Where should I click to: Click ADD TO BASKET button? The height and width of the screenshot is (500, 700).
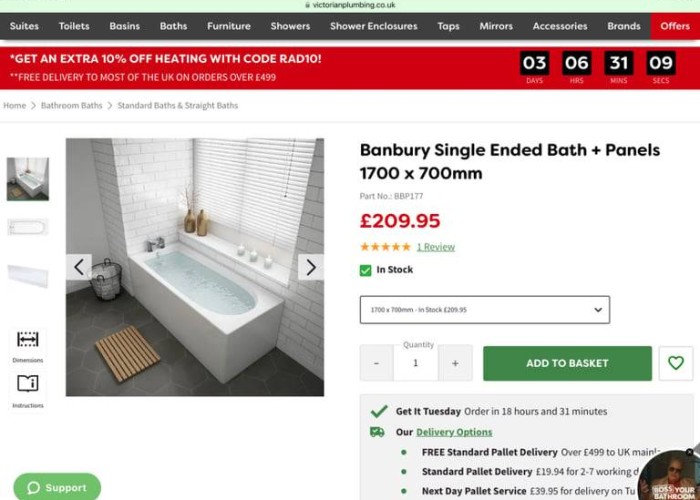pyautogui.click(x=567, y=363)
